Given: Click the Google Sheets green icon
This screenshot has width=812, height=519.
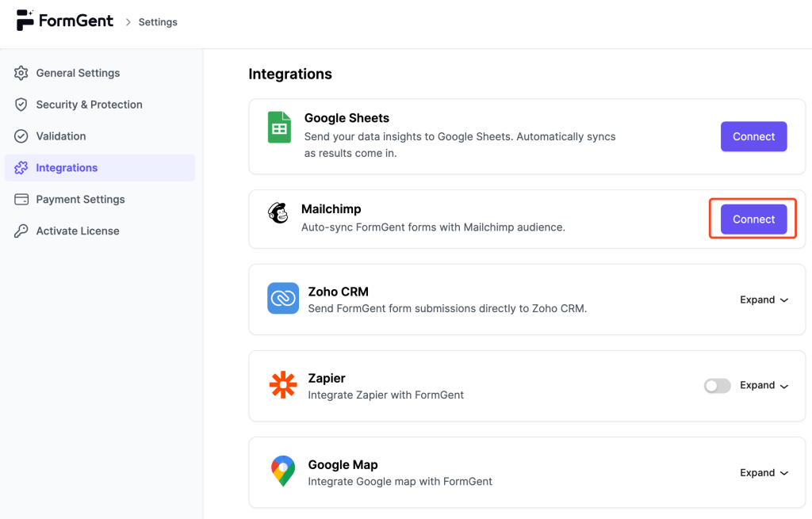Looking at the screenshot, I should pos(279,128).
